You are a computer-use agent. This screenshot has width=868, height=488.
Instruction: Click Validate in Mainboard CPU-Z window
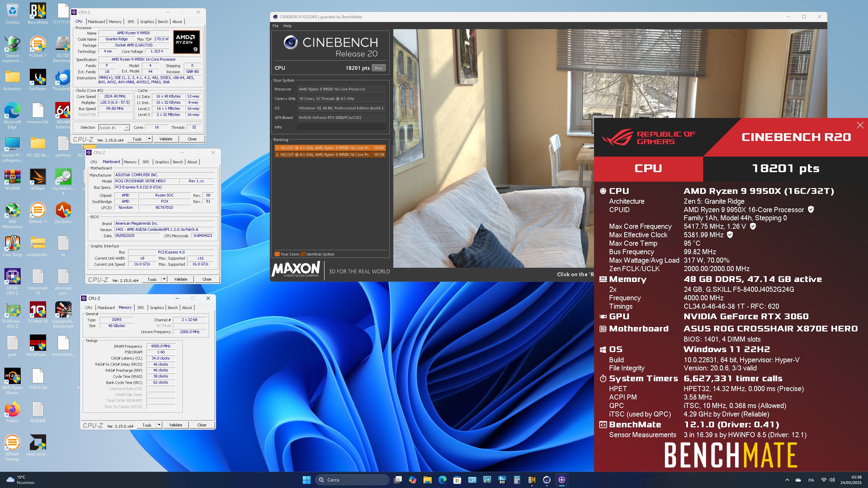[181, 279]
